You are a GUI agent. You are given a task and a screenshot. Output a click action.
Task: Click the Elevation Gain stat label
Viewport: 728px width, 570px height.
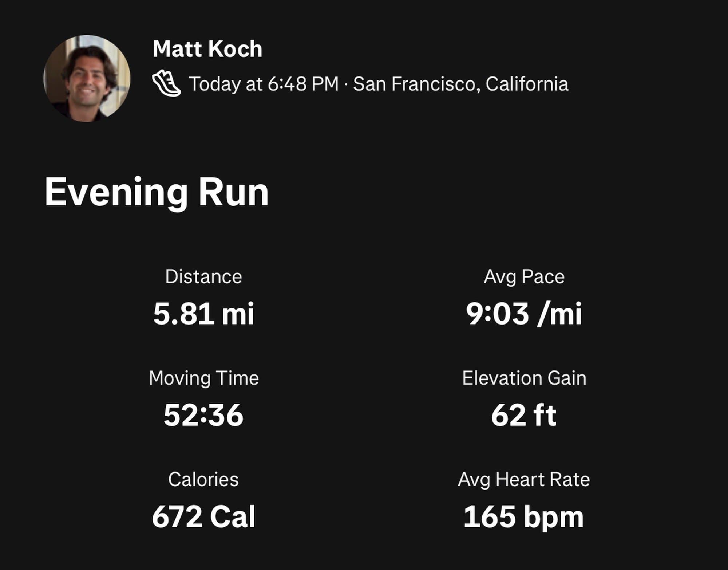pyautogui.click(x=524, y=378)
